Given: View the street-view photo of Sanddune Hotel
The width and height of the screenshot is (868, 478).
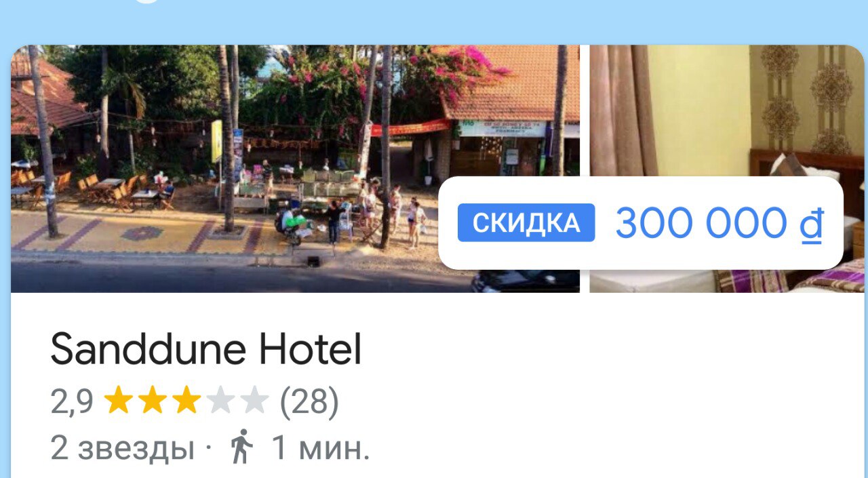Looking at the screenshot, I should coord(295,169).
